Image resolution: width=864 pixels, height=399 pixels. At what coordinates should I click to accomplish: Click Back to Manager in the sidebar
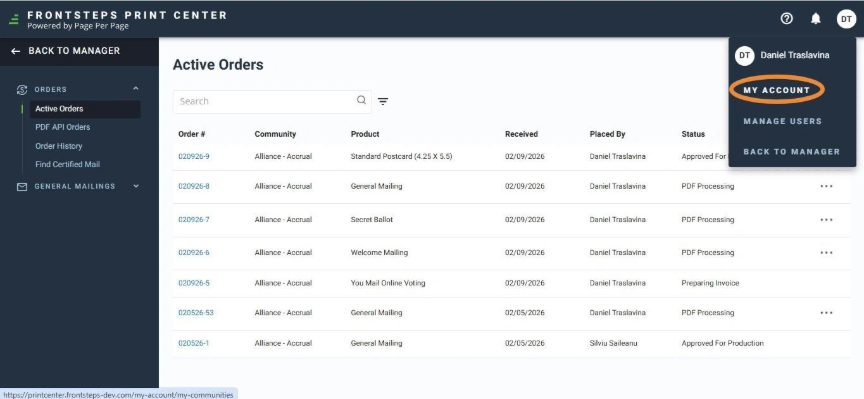74,51
